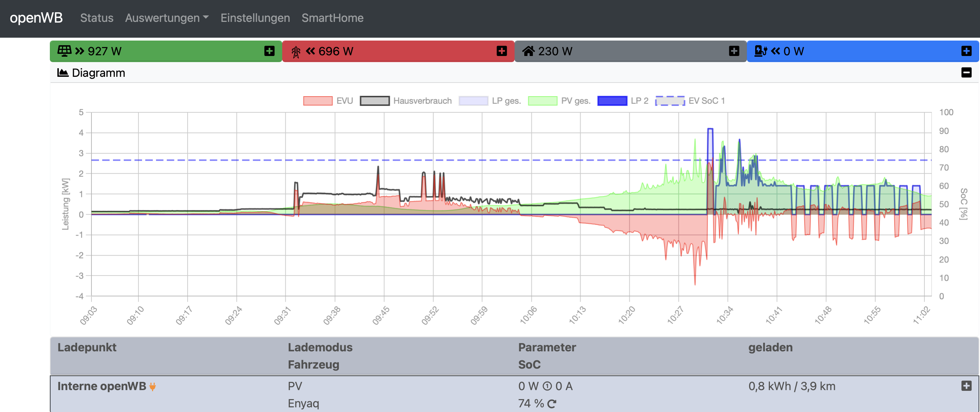Viewport: 980px width, 412px height.
Task: Click the power pylon grid icon
Action: click(295, 51)
